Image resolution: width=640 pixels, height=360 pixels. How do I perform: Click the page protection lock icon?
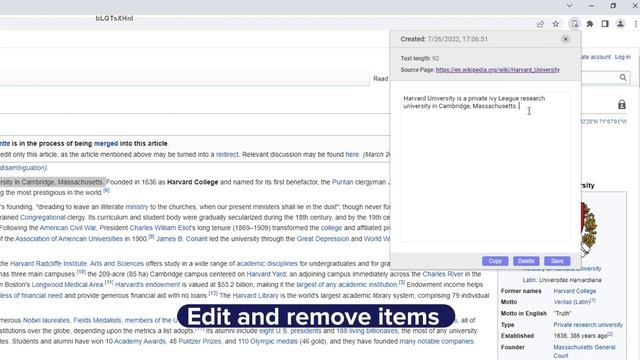[x=622, y=104]
